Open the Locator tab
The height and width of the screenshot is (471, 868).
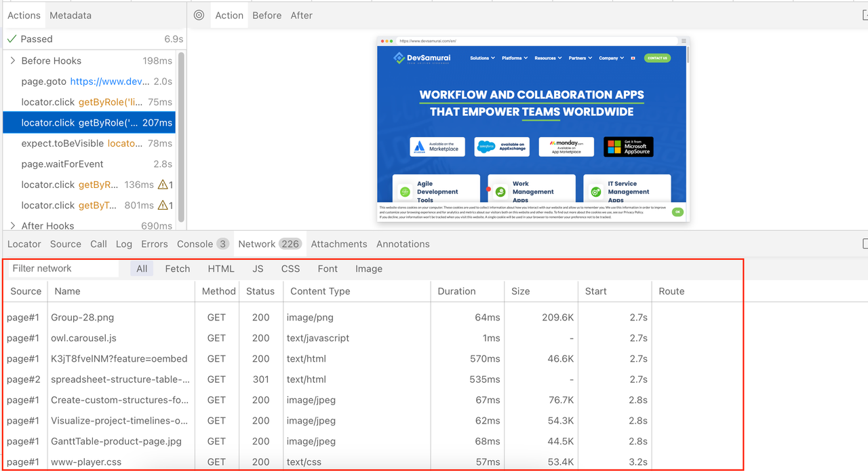pos(24,244)
